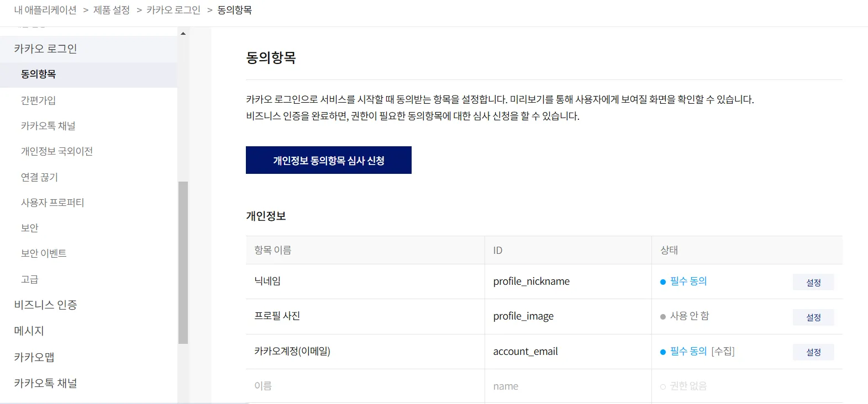
Task: Click 설정 button for 닉네임 row
Action: coord(813,282)
